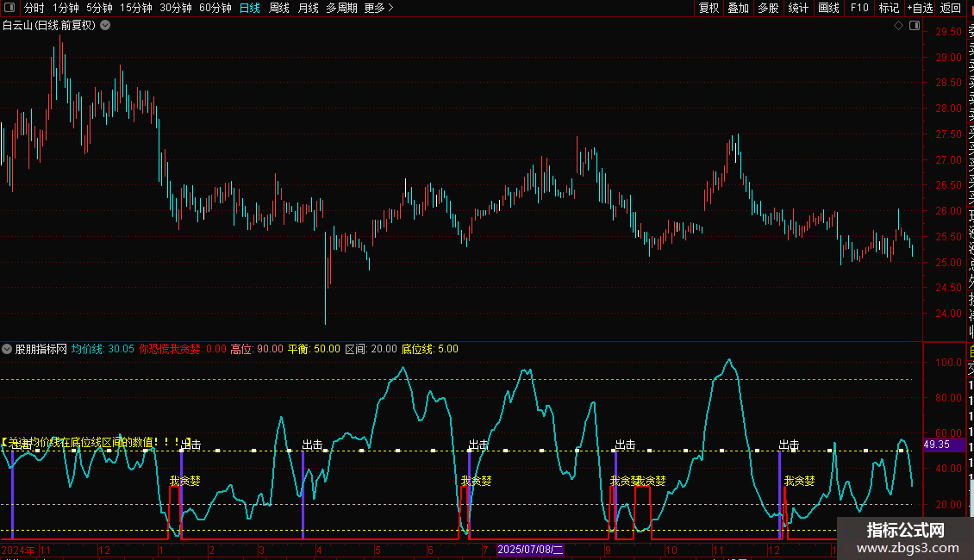The width and height of the screenshot is (974, 560).
Task: Select the 15分钟 period
Action: point(136,8)
